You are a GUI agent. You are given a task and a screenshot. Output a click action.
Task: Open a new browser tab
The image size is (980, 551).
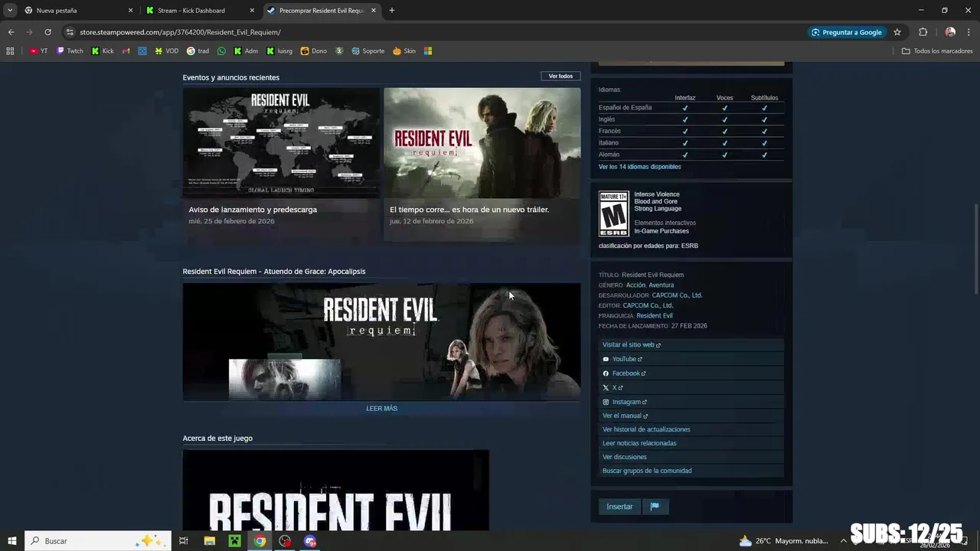[x=392, y=11]
